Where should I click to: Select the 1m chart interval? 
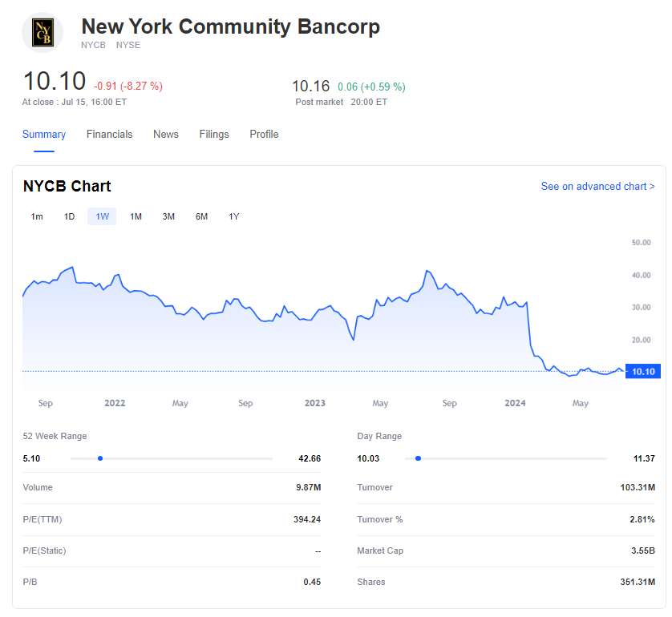tap(37, 217)
